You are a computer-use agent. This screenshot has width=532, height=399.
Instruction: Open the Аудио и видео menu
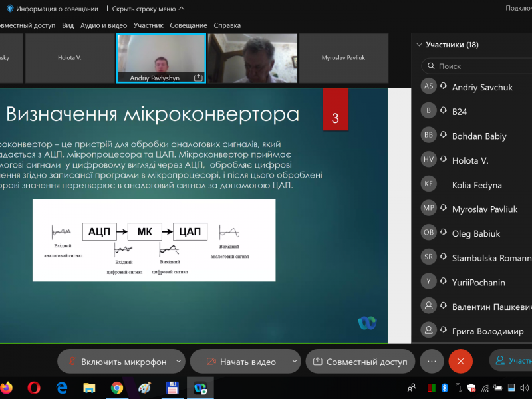tap(103, 25)
